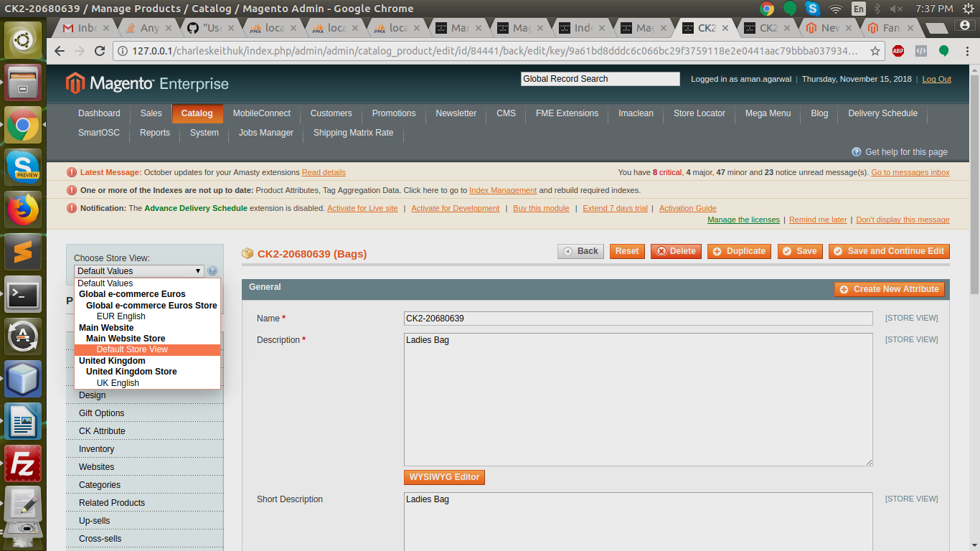Launch Firefox from the dock
This screenshot has width=980, height=551.
22,209
